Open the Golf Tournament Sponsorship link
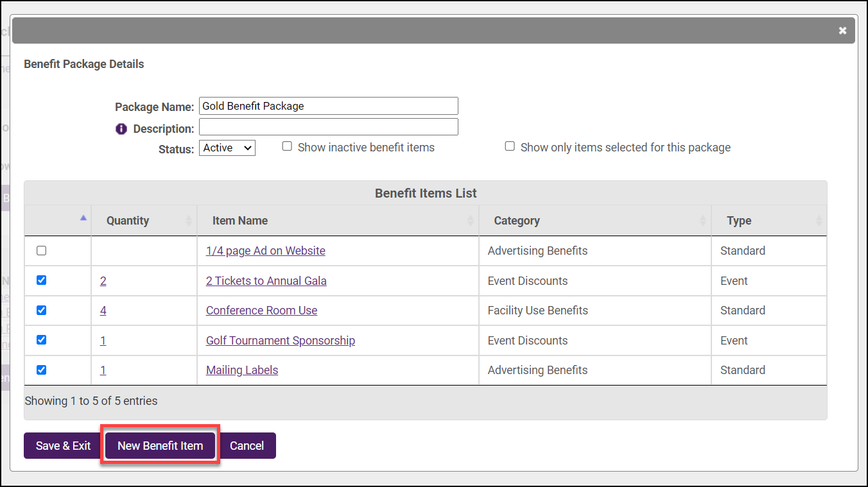The width and height of the screenshot is (868, 487). (x=280, y=341)
